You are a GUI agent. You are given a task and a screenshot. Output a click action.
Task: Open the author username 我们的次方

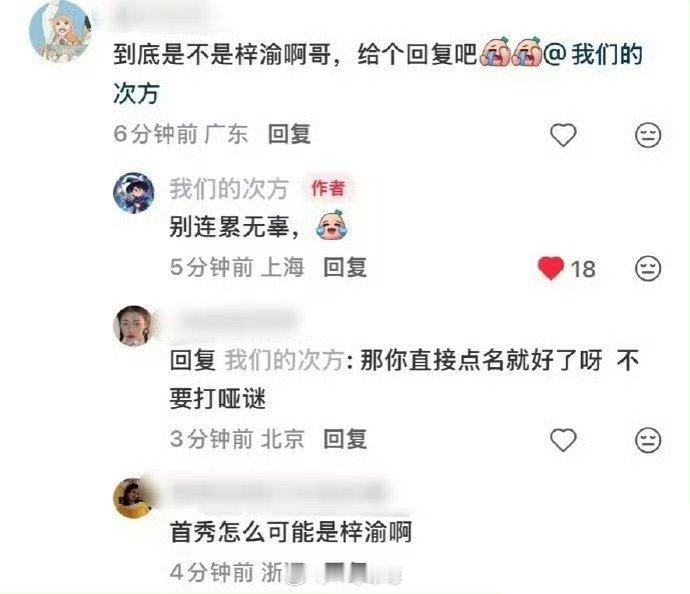pos(229,189)
